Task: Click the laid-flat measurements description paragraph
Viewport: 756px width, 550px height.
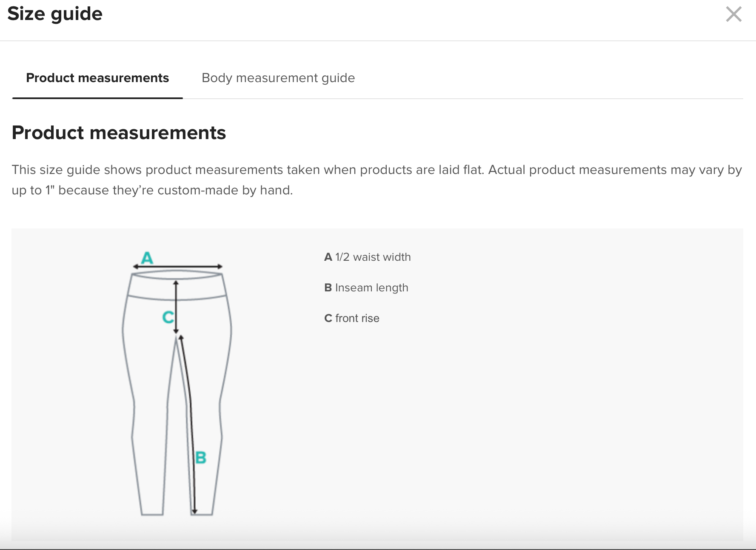Action: 377,180
